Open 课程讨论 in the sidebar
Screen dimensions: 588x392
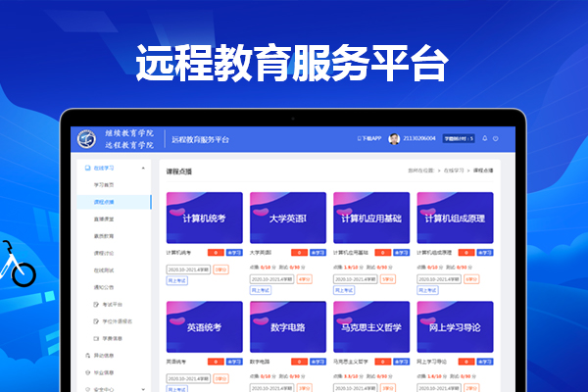tap(104, 253)
